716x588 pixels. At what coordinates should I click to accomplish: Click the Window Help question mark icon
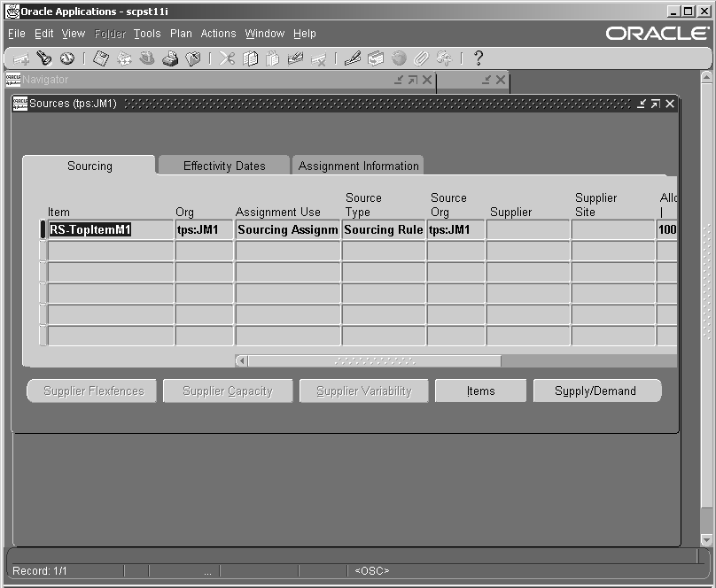point(479,58)
